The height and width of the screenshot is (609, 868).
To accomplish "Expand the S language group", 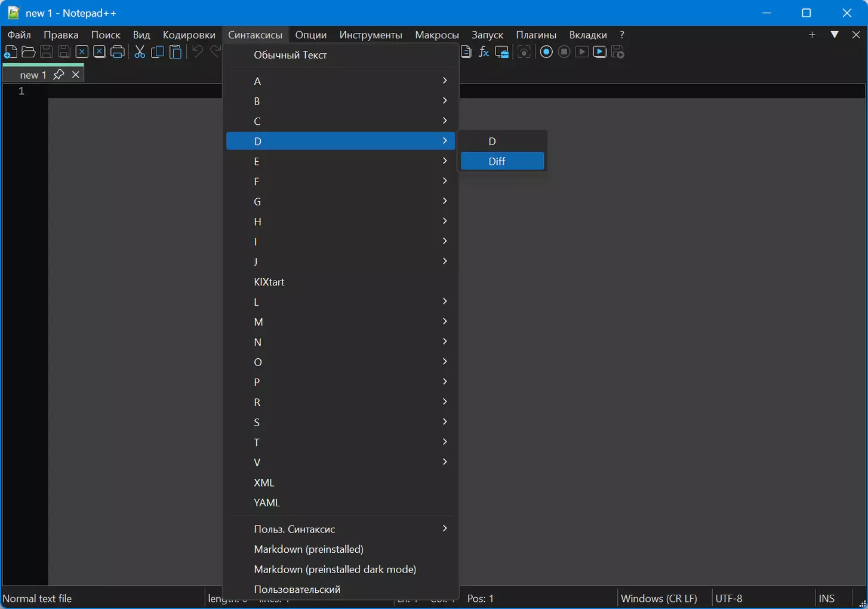I will [341, 422].
